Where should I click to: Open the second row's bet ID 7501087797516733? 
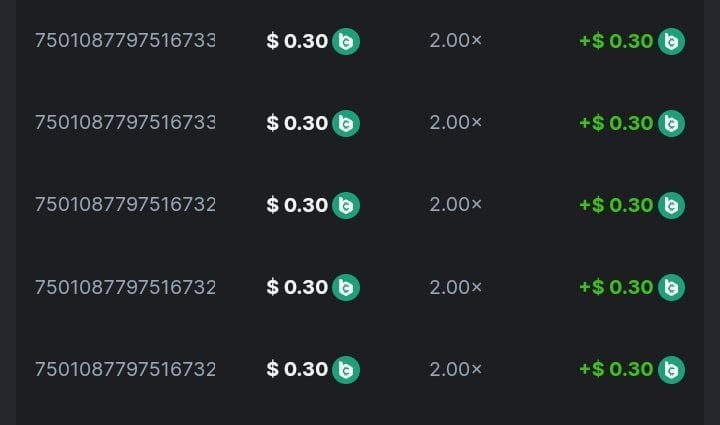pyautogui.click(x=125, y=123)
